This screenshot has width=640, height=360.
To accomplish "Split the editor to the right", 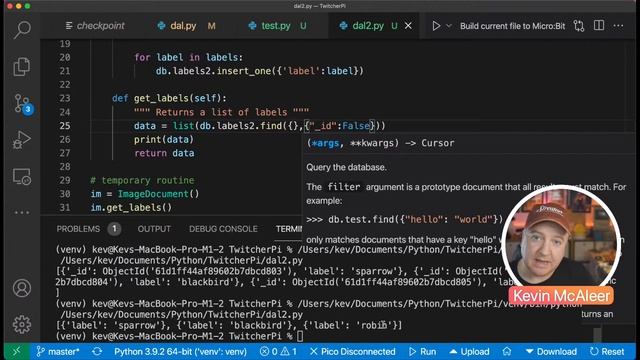I will tap(599, 25).
